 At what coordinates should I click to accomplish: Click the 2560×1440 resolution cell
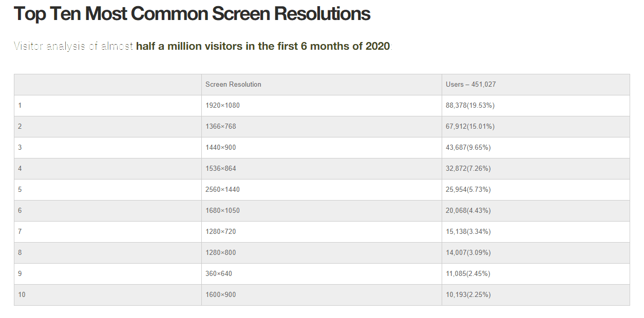pos(321,190)
